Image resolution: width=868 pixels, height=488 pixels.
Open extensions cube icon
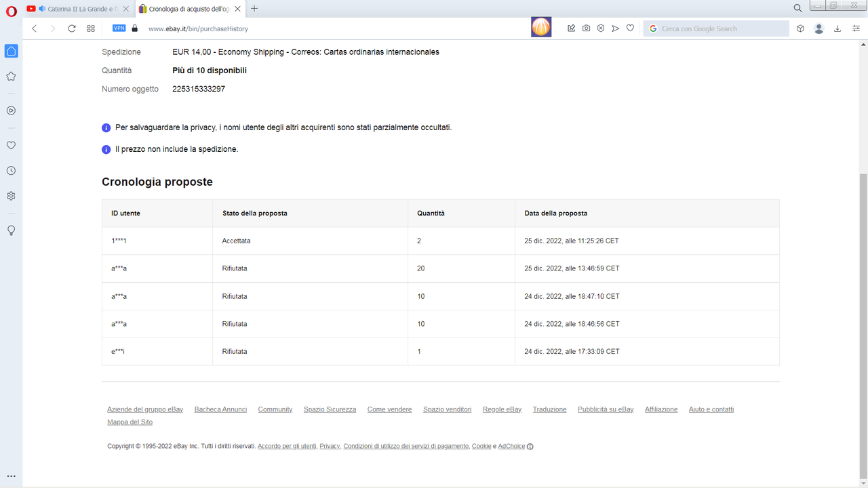pos(800,28)
